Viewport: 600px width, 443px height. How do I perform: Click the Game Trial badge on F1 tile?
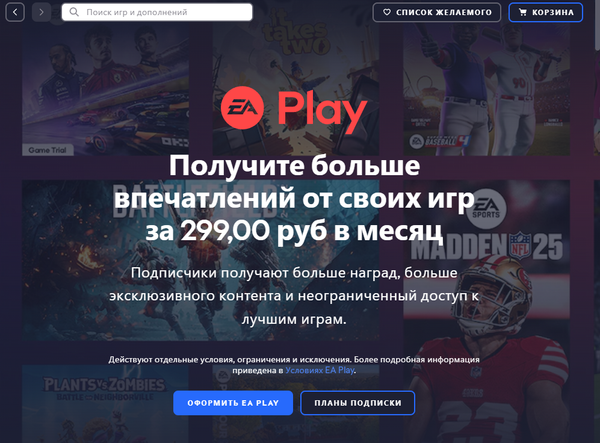pyautogui.click(x=47, y=150)
